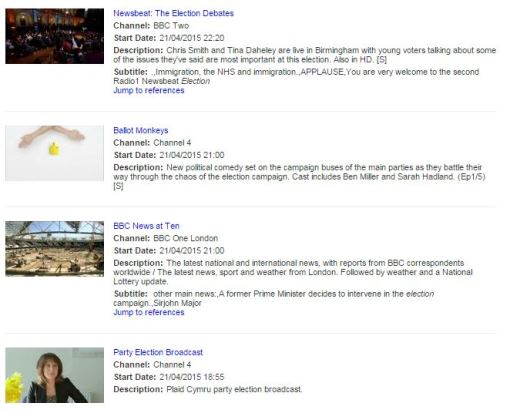Open the Party Election Broadcast title link
This screenshot has width=510, height=413.
(x=158, y=352)
